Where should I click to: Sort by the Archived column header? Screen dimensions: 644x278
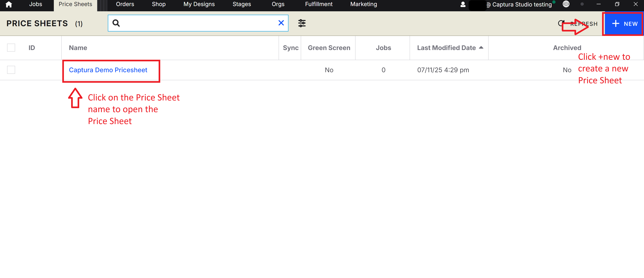pyautogui.click(x=567, y=48)
